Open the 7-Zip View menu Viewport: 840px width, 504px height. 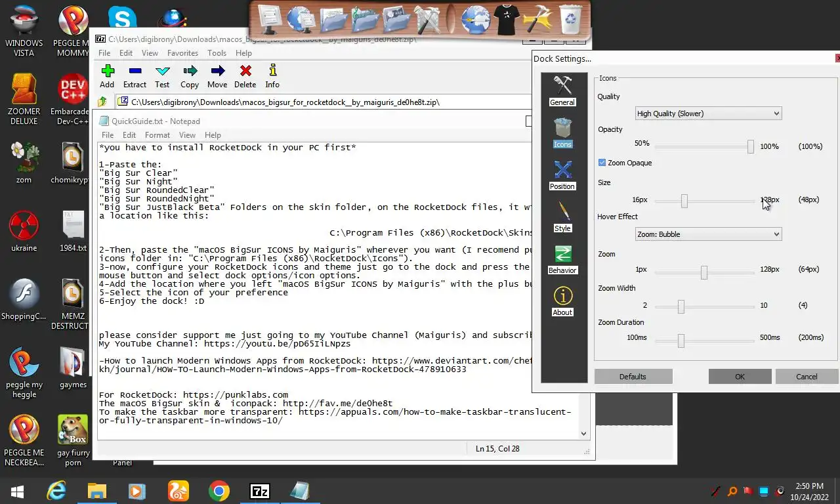[x=150, y=53]
